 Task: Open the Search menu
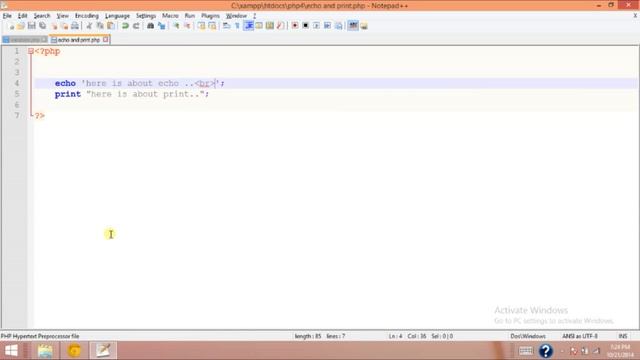(x=42, y=16)
